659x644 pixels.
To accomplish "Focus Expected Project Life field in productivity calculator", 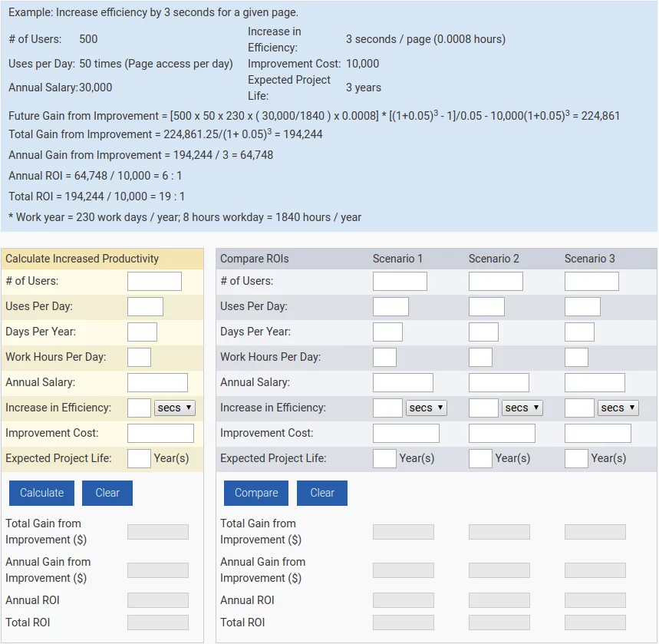I will click(139, 458).
